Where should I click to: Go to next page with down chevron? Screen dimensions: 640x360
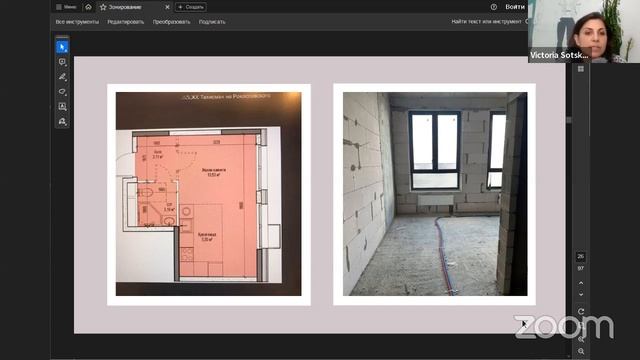point(581,294)
